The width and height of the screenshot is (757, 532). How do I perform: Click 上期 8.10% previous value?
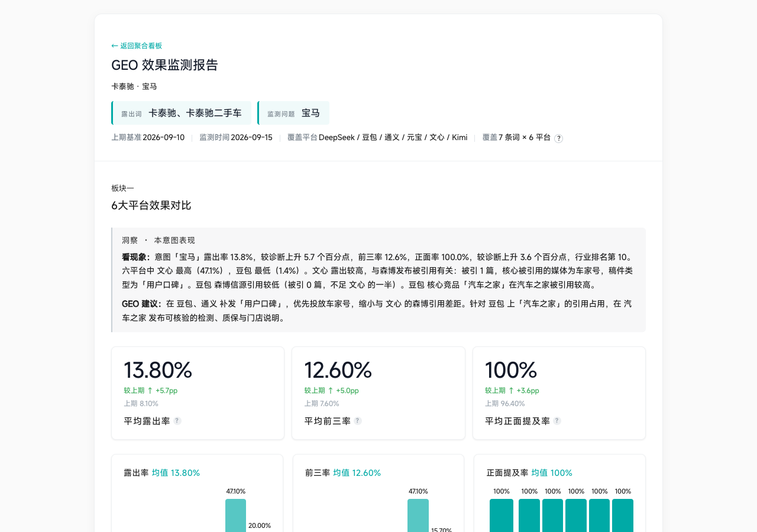pos(141,404)
